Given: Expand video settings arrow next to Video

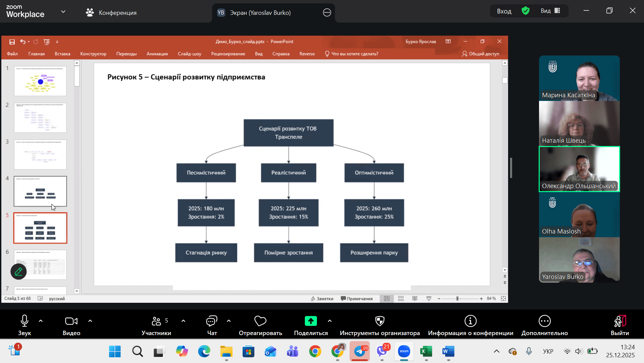Looking at the screenshot, I should 90,321.
